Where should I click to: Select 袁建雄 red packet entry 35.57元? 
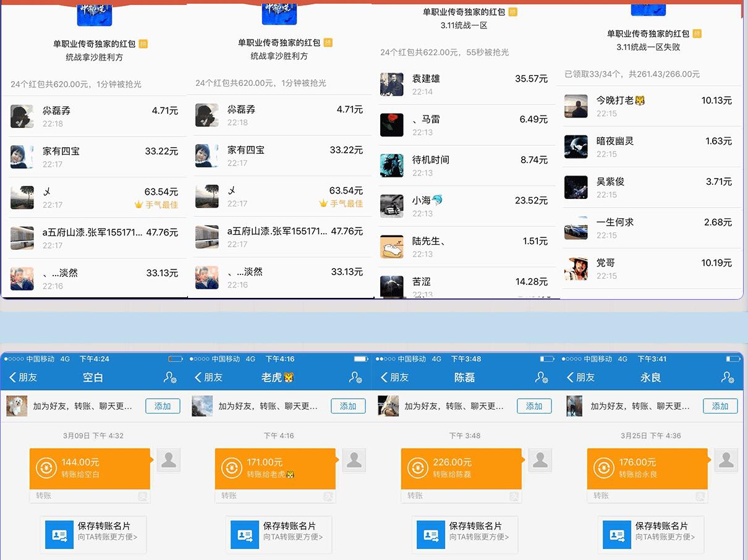[464, 84]
